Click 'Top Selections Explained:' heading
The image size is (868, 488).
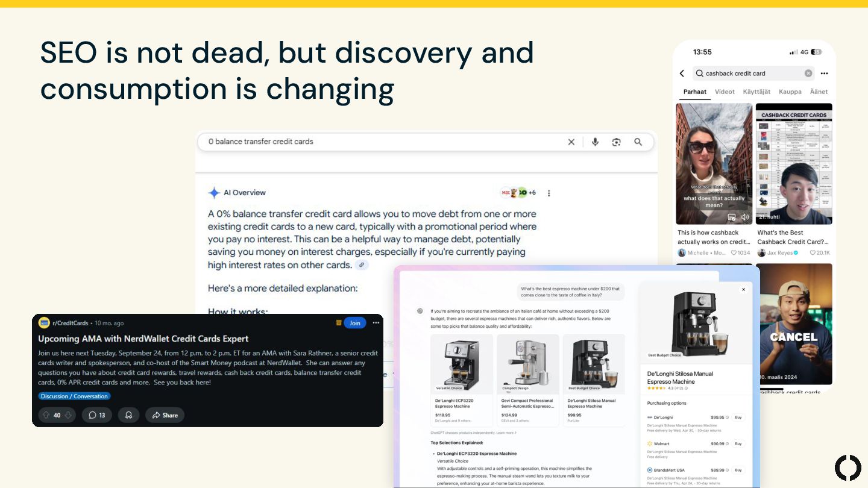[457, 443]
